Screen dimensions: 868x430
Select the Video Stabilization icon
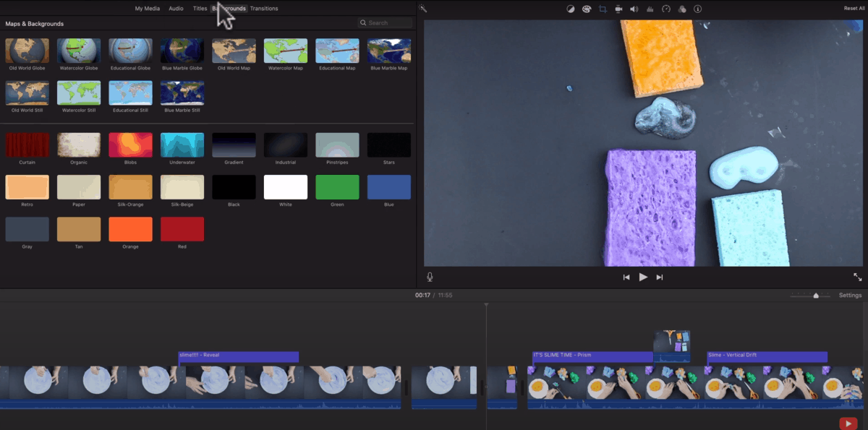pos(618,9)
